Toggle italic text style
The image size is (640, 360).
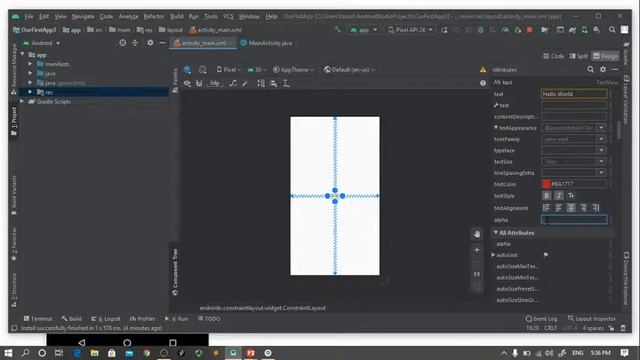click(559, 196)
